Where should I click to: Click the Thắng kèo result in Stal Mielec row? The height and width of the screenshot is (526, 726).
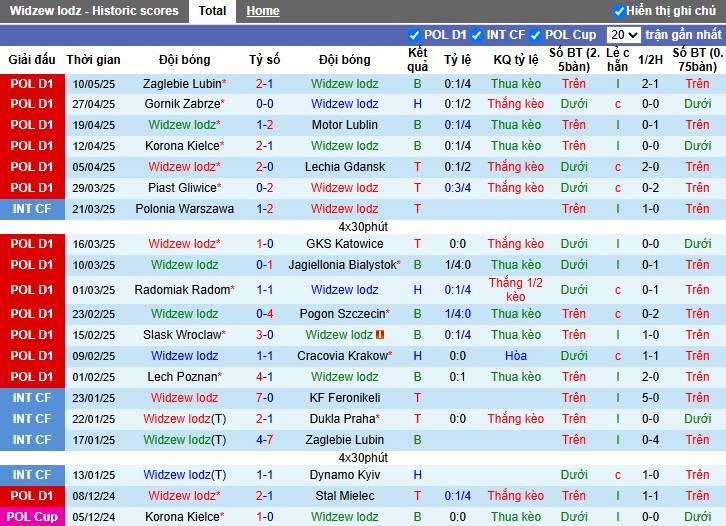[515, 495]
